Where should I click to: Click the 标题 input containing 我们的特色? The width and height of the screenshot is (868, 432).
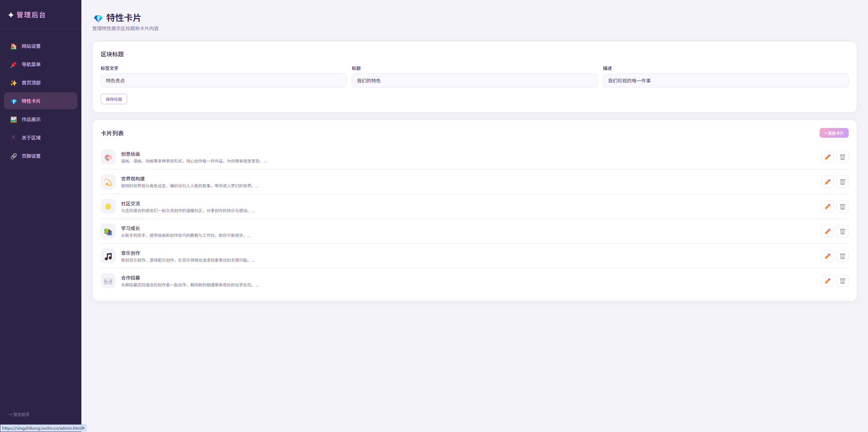coord(474,81)
